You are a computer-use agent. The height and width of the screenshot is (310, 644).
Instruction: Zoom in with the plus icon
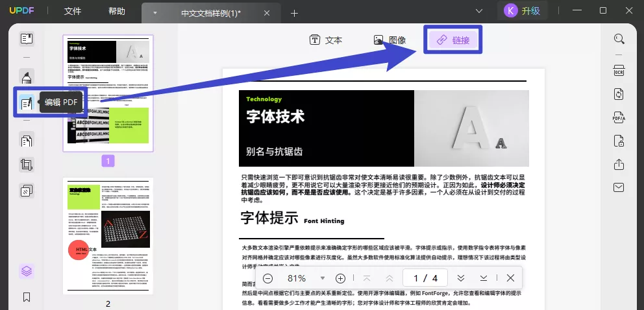coord(340,278)
